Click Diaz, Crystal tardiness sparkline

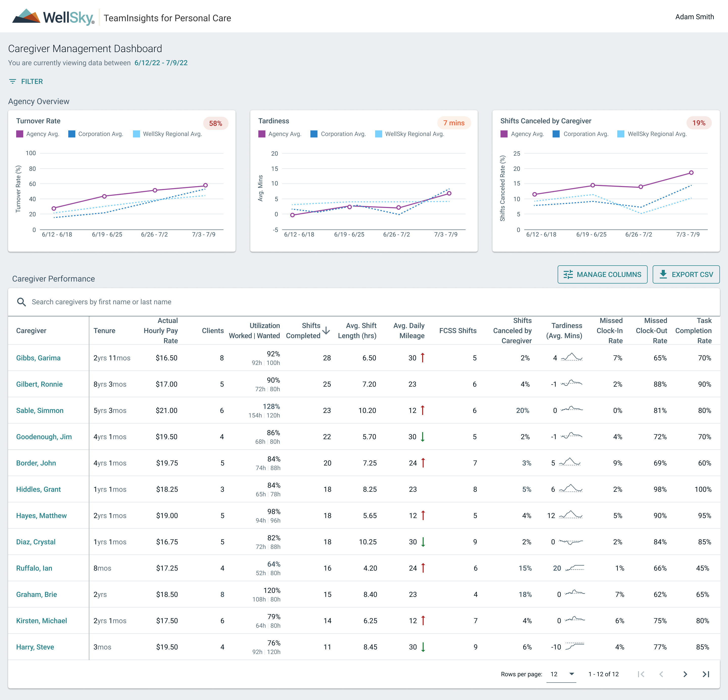point(571,542)
